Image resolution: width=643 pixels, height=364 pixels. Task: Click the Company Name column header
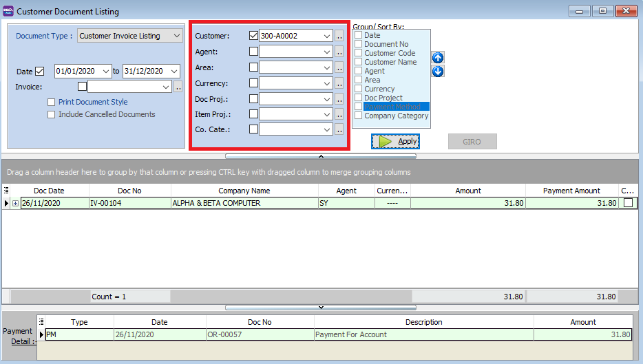point(244,191)
